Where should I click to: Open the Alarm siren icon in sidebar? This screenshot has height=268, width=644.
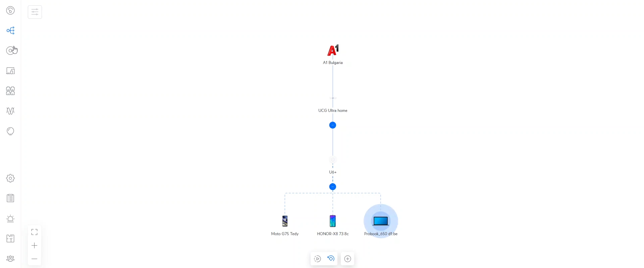[10, 218]
